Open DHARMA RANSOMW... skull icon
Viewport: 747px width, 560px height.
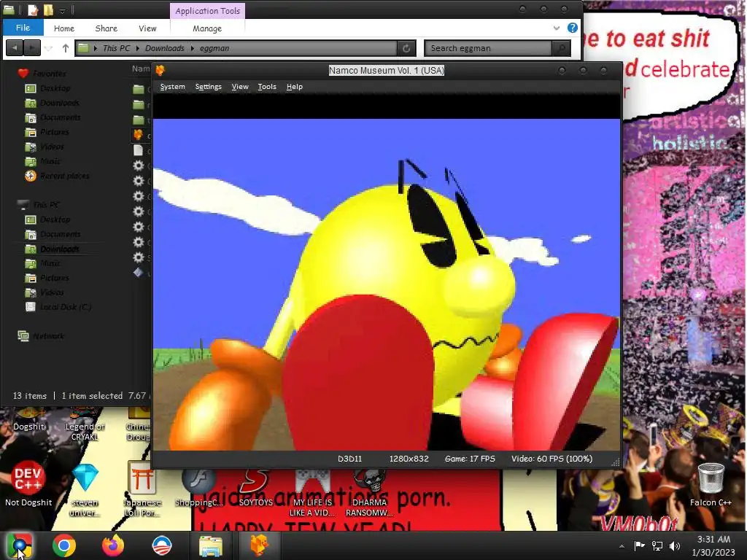(x=369, y=492)
